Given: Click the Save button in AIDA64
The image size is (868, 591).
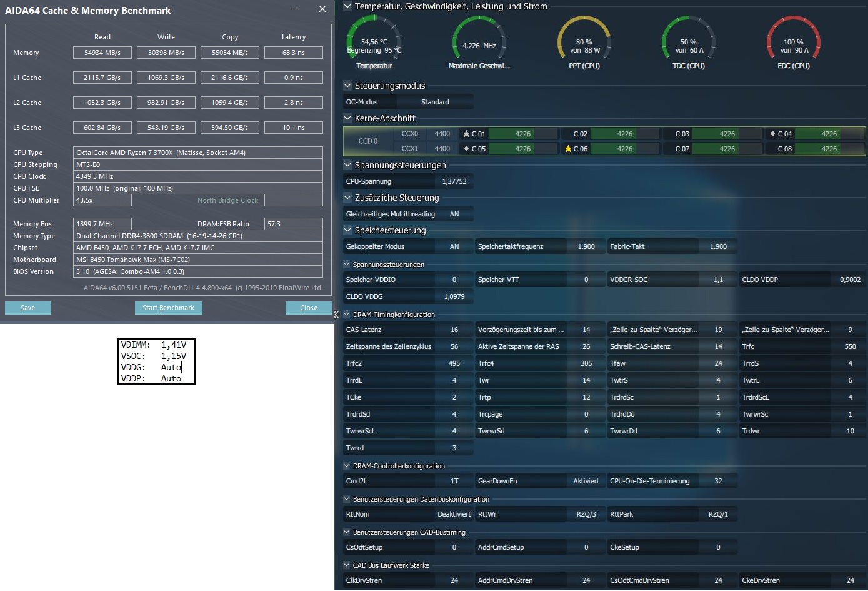Looking at the screenshot, I should pos(28,308).
